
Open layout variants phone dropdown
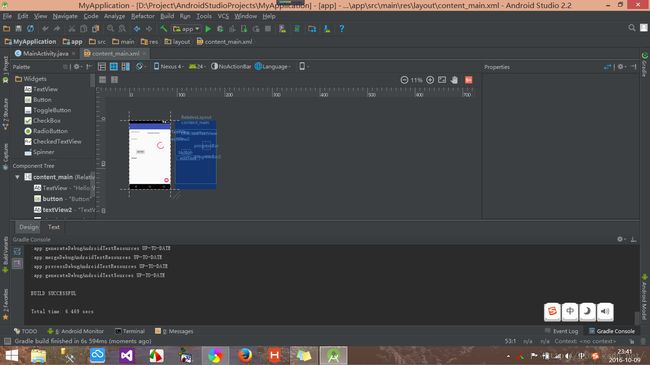pyautogui.click(x=304, y=66)
